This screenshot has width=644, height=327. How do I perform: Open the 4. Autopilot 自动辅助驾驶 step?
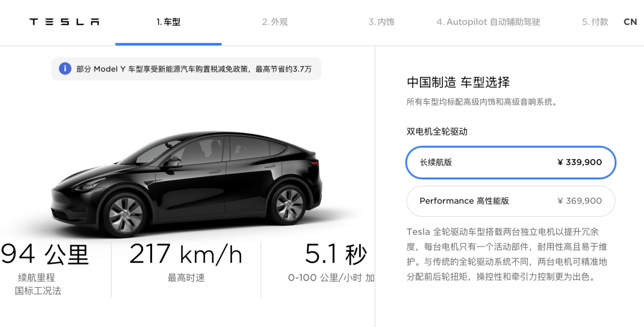pos(488,22)
